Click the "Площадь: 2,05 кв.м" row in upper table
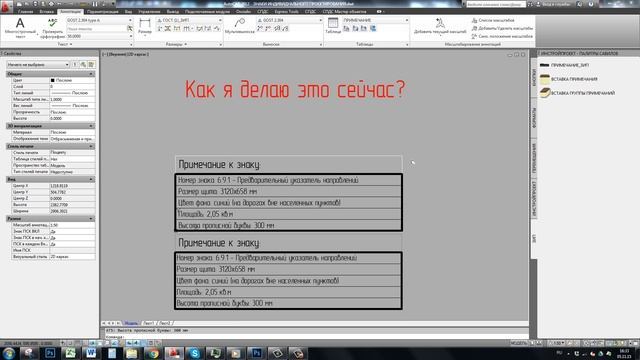Image resolution: width=640 pixels, height=360 pixels. pos(288,214)
